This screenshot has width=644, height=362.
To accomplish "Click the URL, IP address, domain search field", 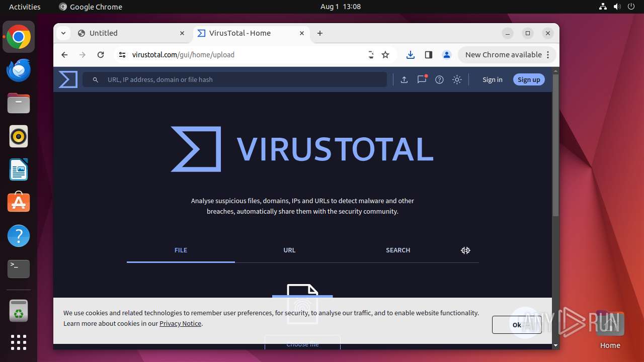I will click(235, 79).
